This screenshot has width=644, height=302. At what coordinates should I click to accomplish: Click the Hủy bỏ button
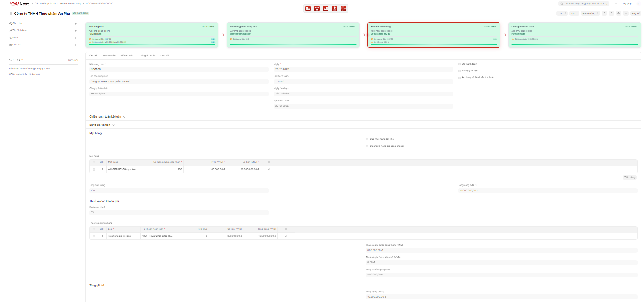click(x=635, y=14)
